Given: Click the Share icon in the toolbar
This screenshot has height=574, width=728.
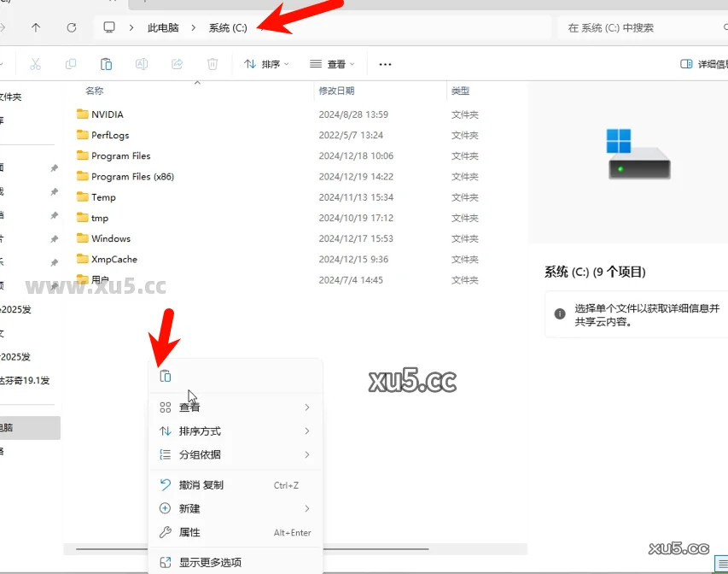Looking at the screenshot, I should [x=177, y=63].
